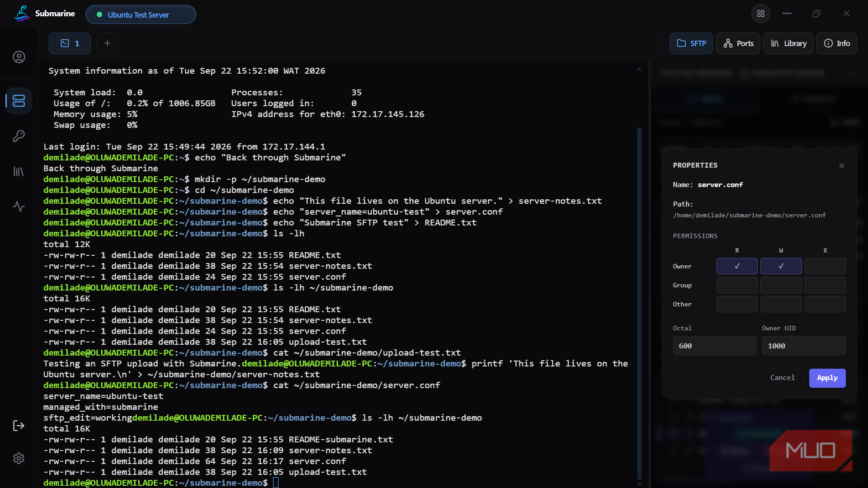Enable Other read permission checkbox

tap(737, 304)
